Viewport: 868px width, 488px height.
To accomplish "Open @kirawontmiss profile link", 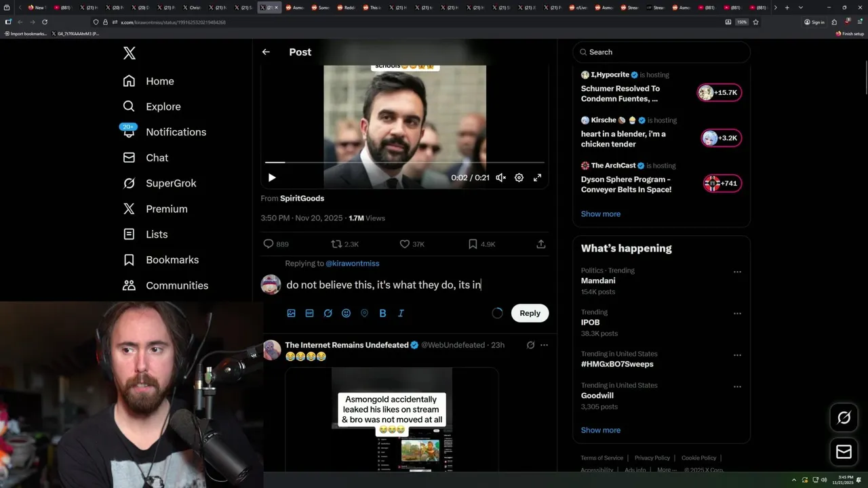I will 353,263.
